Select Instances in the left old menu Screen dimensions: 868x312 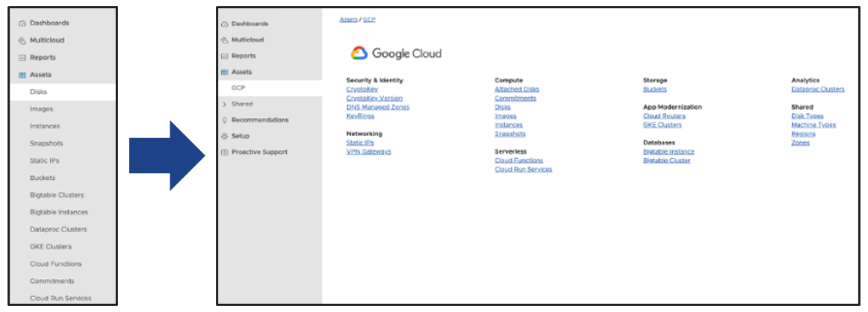(x=45, y=126)
